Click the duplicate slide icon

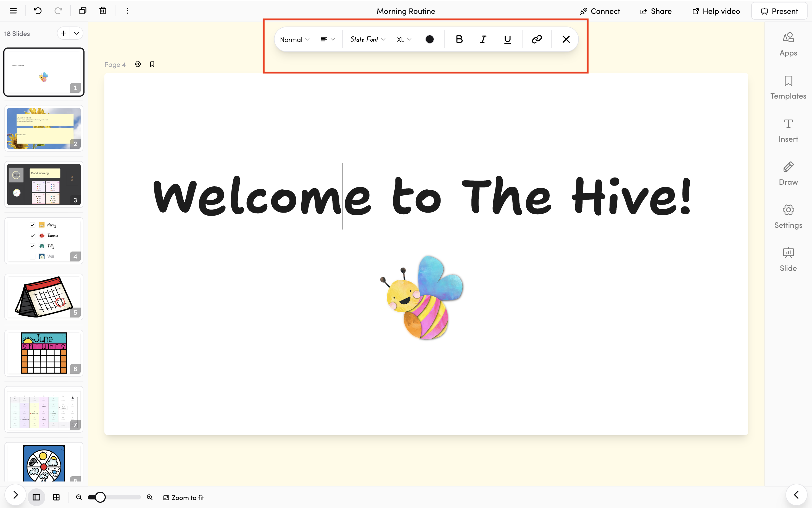click(x=83, y=11)
